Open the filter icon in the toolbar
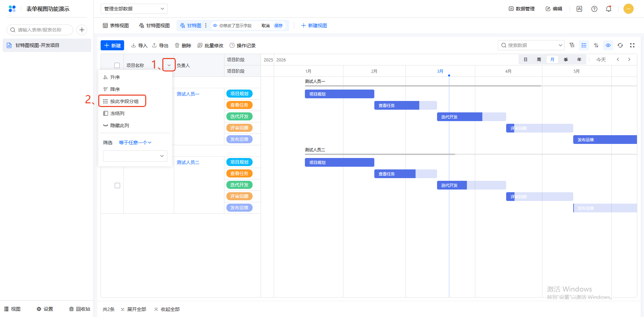Viewport: 644px width, 317px height. [572, 45]
